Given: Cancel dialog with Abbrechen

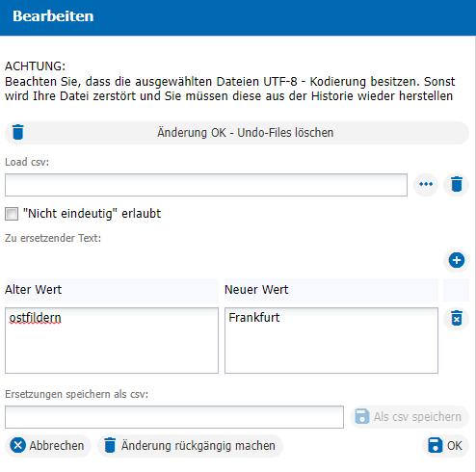Looking at the screenshot, I should (48, 446).
